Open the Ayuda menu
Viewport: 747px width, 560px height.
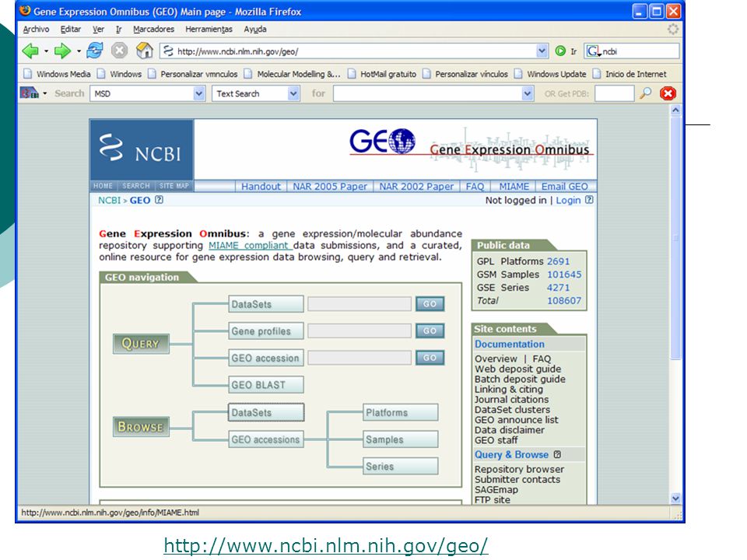point(255,29)
